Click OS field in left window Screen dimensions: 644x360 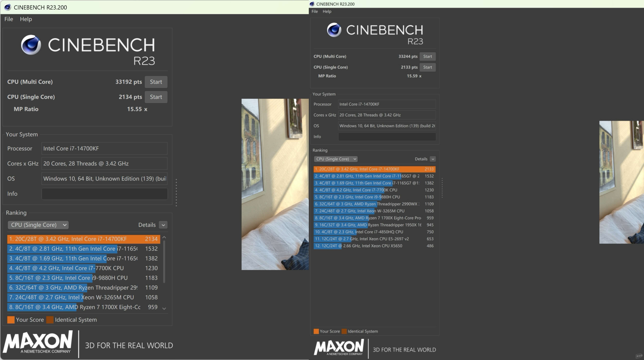pyautogui.click(x=104, y=179)
